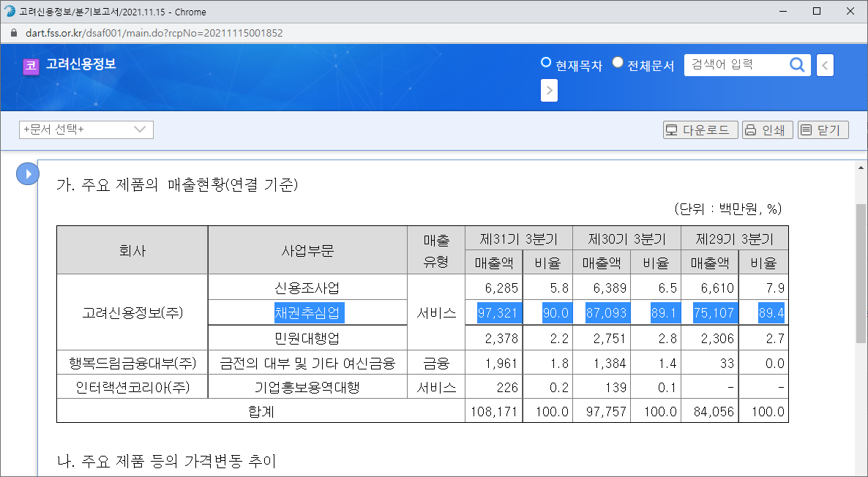Click the 인쇄 print button

pyautogui.click(x=767, y=130)
